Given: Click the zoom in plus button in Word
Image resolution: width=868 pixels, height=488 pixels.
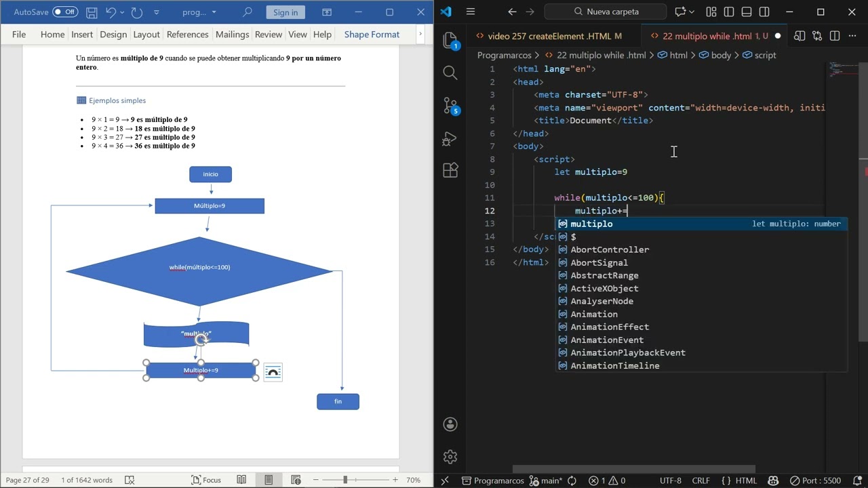Looking at the screenshot, I should [x=395, y=480].
